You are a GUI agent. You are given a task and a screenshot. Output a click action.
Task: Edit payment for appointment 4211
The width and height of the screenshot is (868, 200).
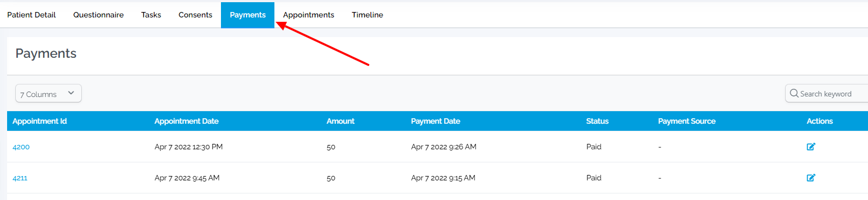pyautogui.click(x=811, y=178)
